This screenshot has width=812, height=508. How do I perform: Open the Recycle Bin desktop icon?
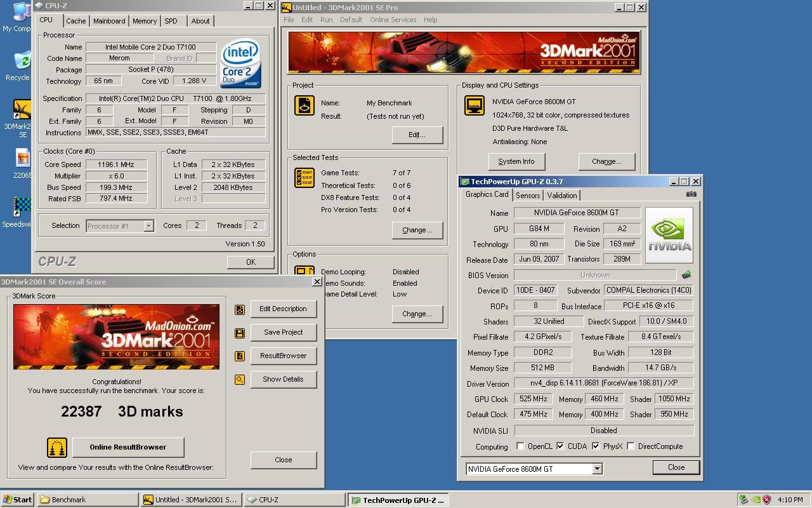22,61
